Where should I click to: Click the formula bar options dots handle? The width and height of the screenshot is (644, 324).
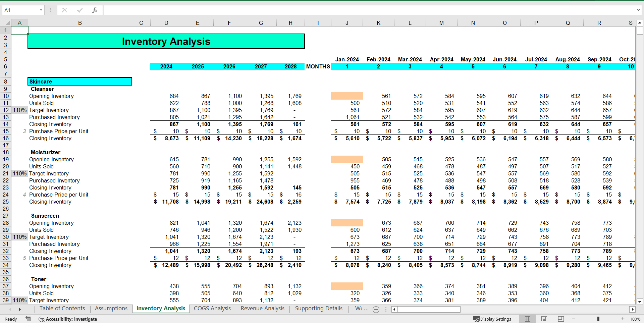[x=51, y=10]
